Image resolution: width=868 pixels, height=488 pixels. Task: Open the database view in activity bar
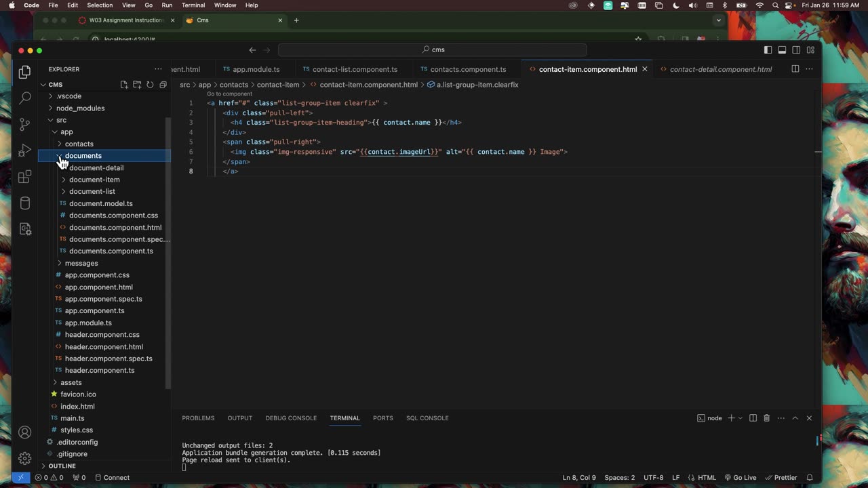(x=25, y=203)
